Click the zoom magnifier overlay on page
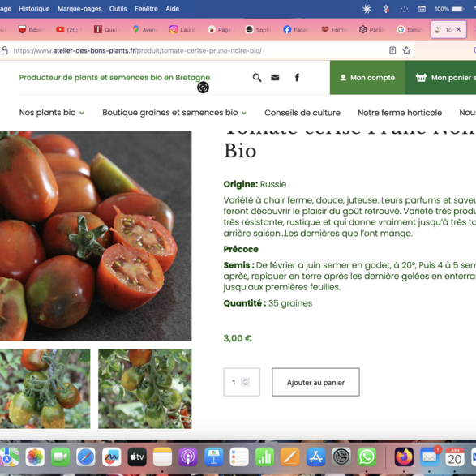Screen dimensions: 476x476 pyautogui.click(x=203, y=88)
